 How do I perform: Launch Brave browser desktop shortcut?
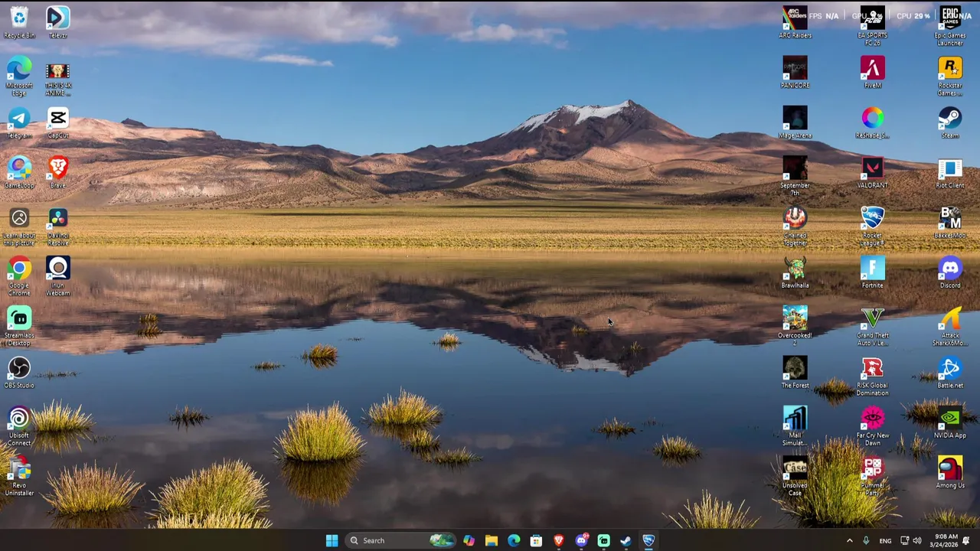[x=57, y=172]
